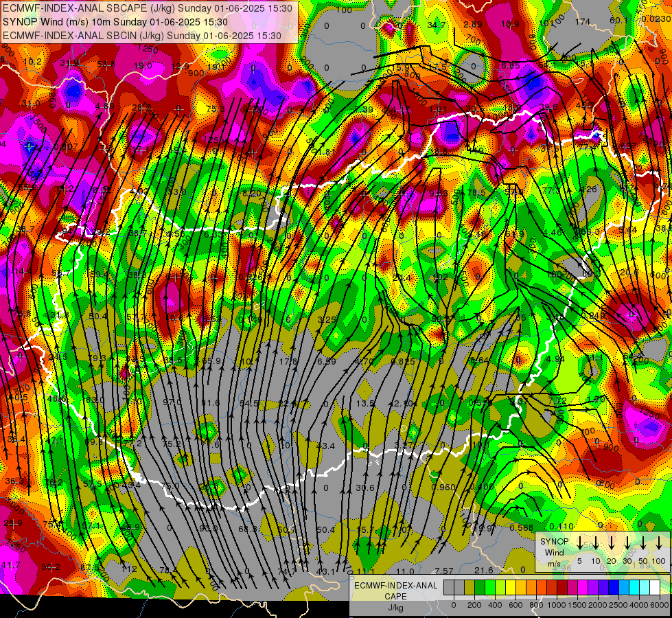The width and height of the screenshot is (672, 618).
Task: Click the 50.2 station value
Action: 51,567
